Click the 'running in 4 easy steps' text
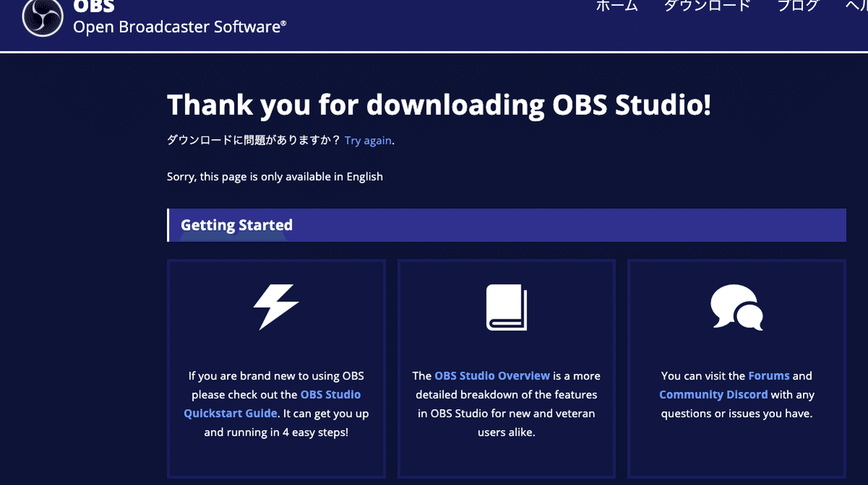The width and height of the screenshot is (868, 485). (286, 432)
